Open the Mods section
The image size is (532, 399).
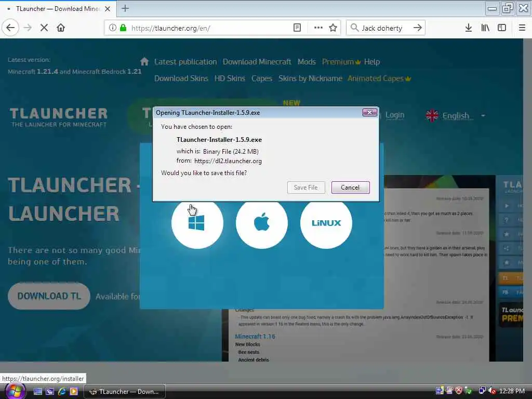pyautogui.click(x=307, y=62)
